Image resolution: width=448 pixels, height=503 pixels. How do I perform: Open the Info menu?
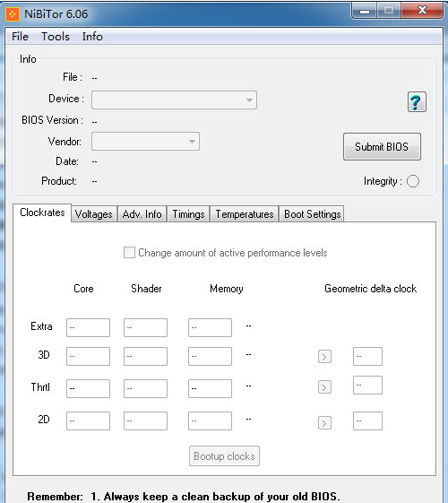pos(92,37)
